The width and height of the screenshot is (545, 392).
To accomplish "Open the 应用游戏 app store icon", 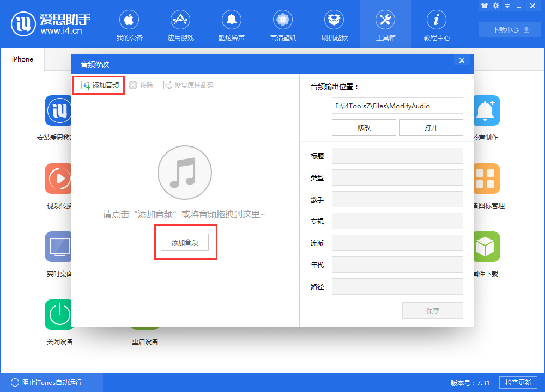I will 180,24.
